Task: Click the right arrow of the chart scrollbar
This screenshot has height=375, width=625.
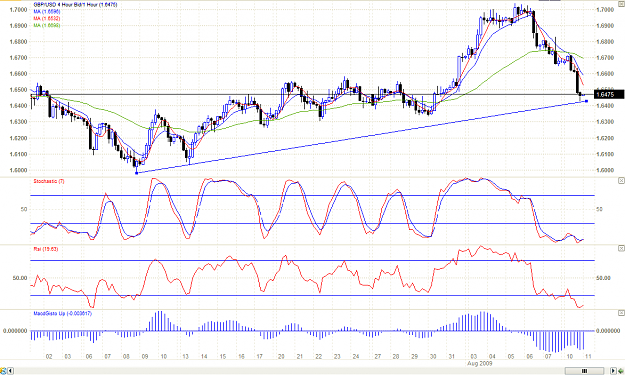Action: tap(613, 371)
